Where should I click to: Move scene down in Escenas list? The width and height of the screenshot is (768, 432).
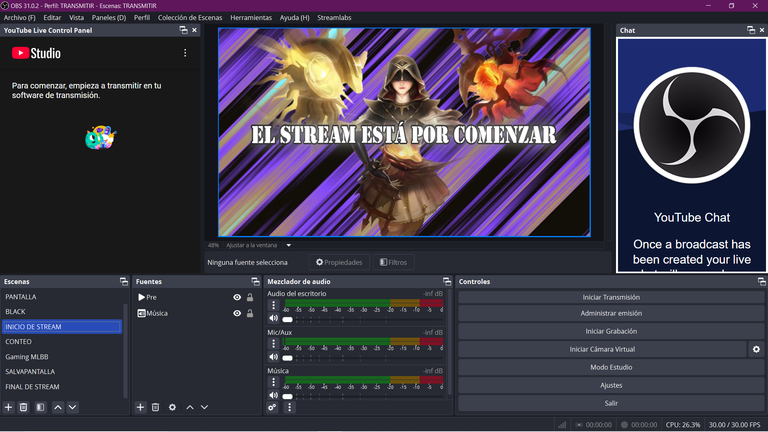coord(72,407)
